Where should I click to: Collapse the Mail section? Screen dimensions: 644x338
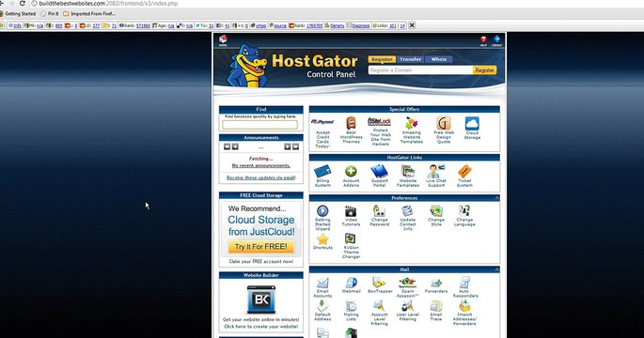pos(496,269)
